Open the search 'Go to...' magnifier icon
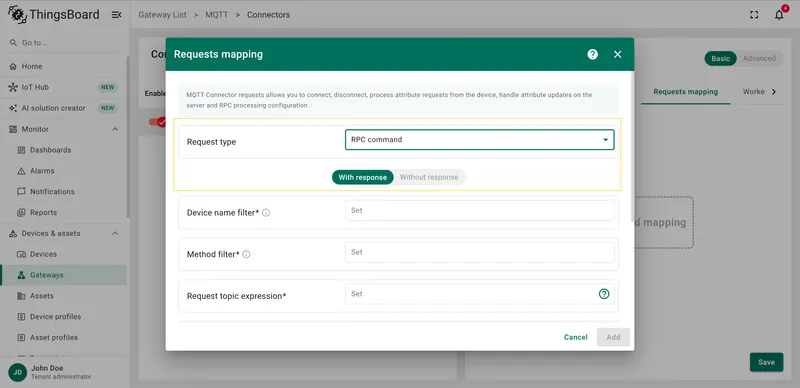Image resolution: width=800 pixels, height=388 pixels. point(13,43)
